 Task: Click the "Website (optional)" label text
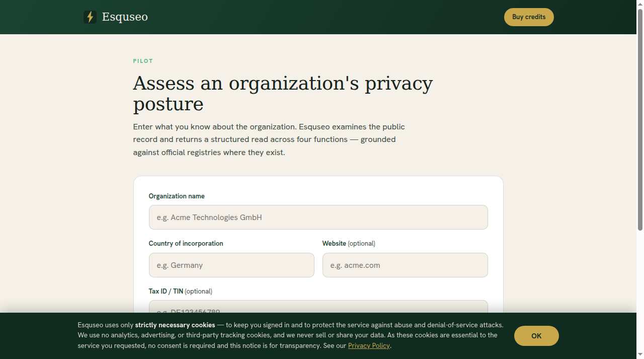tap(349, 244)
